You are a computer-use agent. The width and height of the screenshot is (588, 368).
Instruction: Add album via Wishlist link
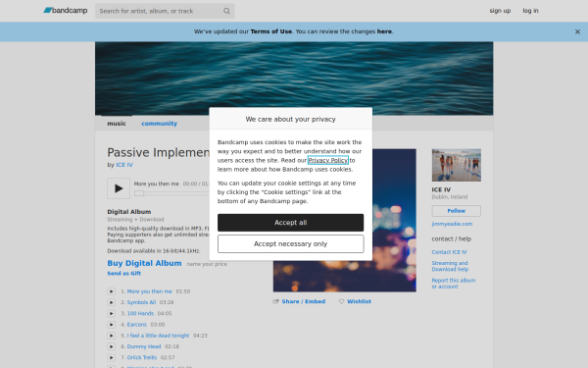tap(359, 301)
